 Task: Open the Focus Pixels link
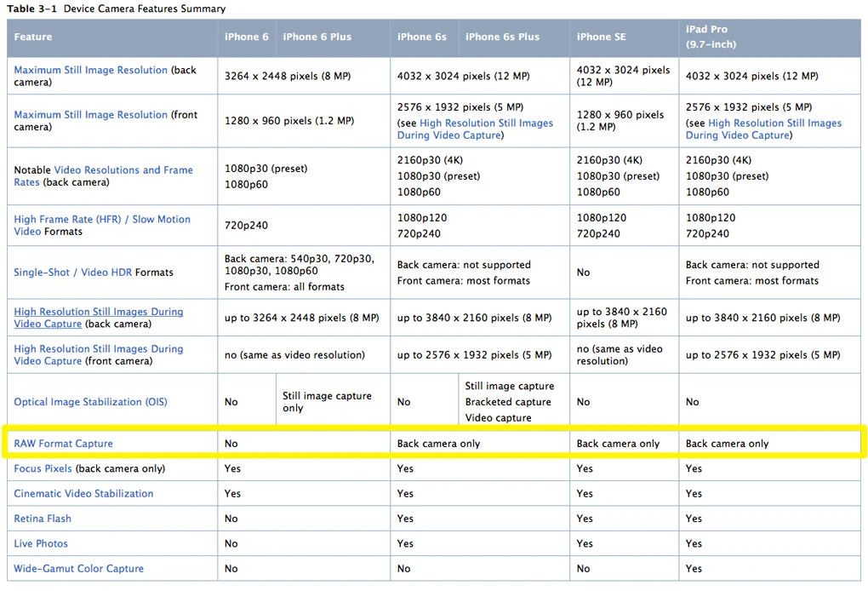pyautogui.click(x=43, y=468)
